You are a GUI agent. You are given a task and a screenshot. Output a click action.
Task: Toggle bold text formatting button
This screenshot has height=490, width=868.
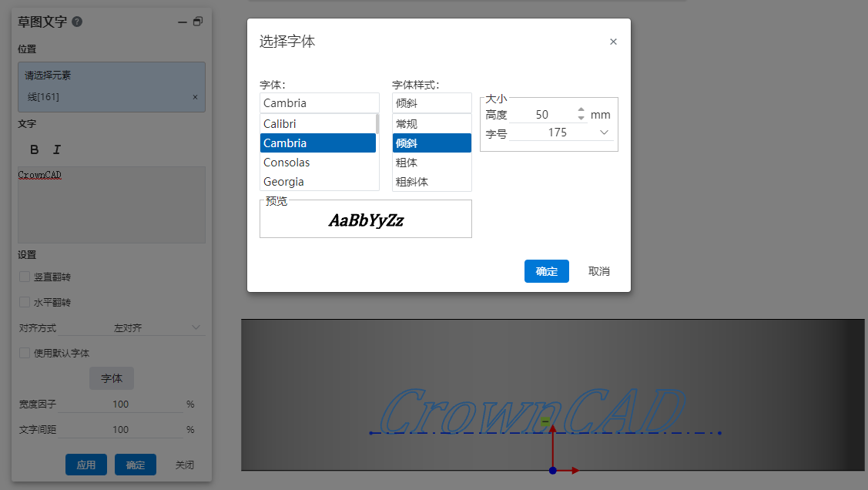(35, 149)
